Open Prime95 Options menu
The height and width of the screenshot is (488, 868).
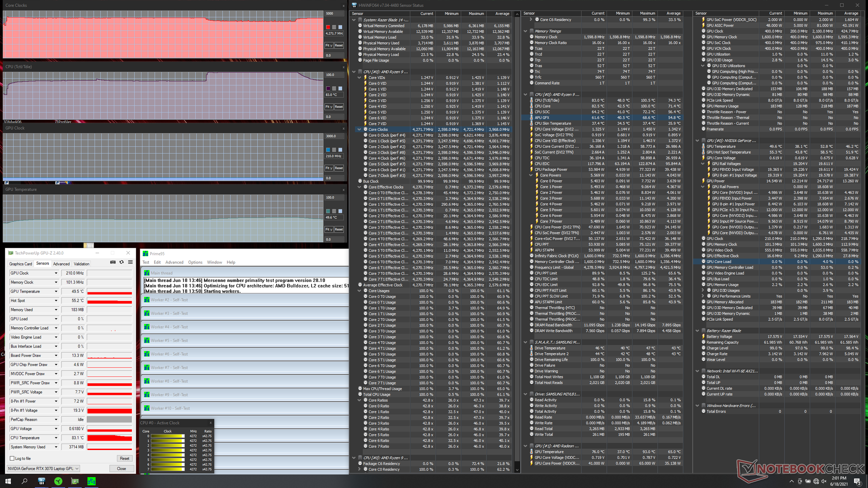point(195,262)
